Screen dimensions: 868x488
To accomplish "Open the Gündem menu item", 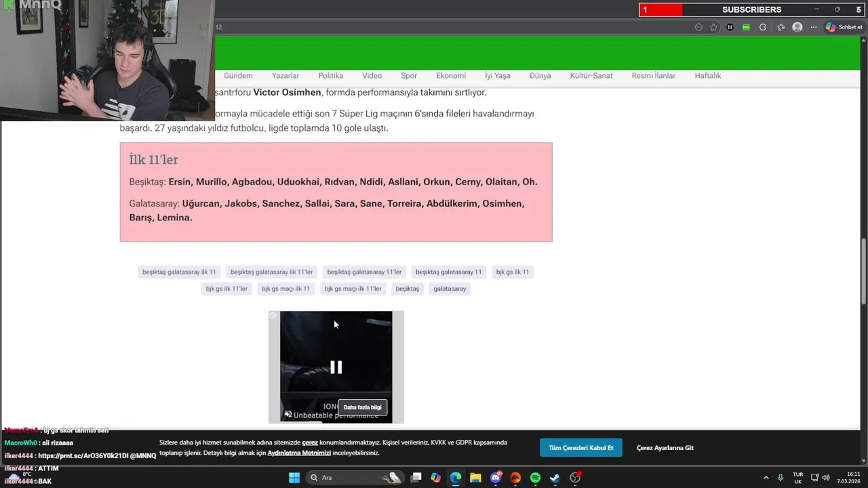I will pos(238,76).
